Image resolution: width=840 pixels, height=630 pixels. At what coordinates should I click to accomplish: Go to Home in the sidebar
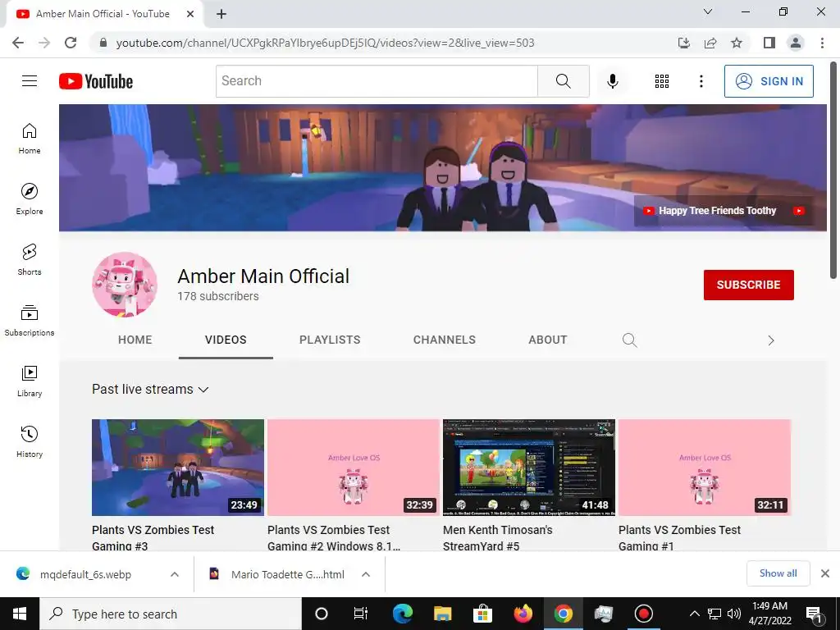30,139
